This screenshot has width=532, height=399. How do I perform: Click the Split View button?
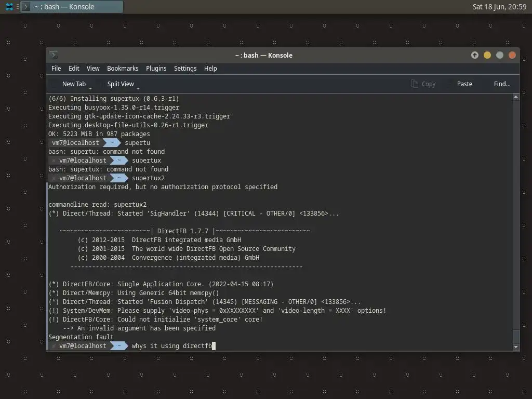tap(121, 84)
